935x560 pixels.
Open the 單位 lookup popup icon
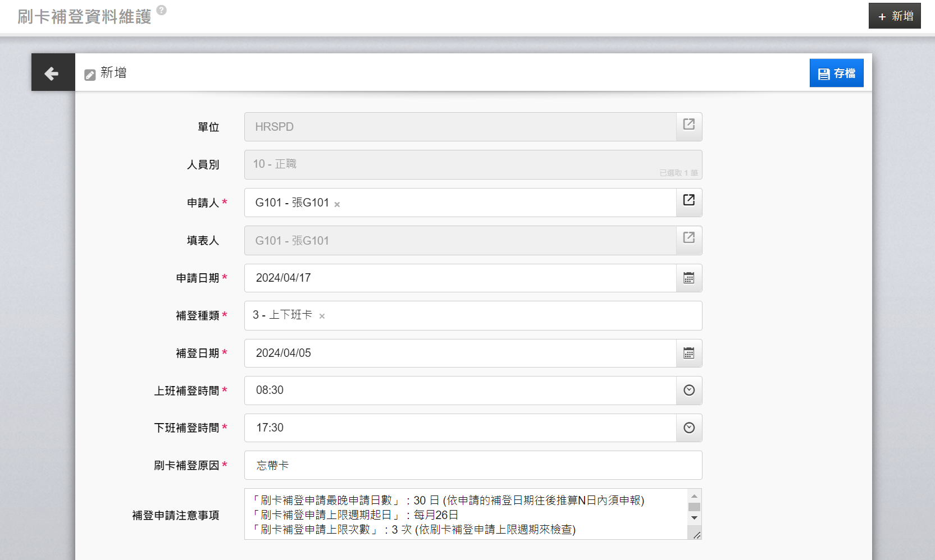coord(688,125)
